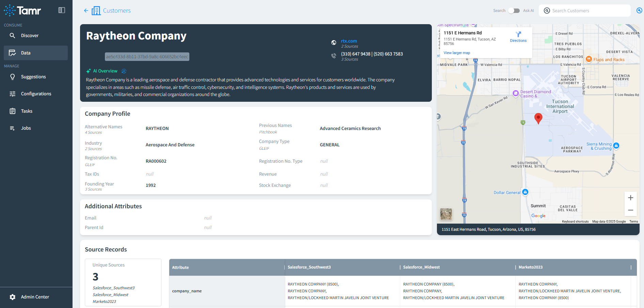Click the Advanced Ceramics Research value
Viewport: 644px width, 308px height.
pyautogui.click(x=350, y=128)
